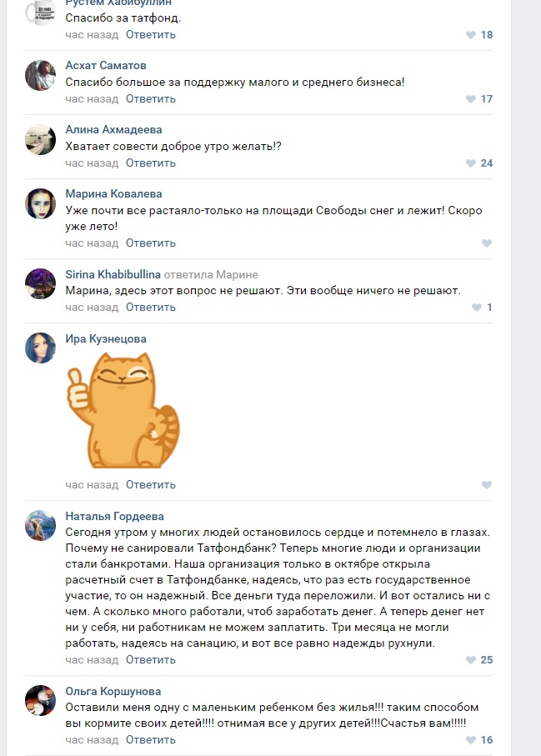Like Алина Ахмадеева's comment showing 24 likes
This screenshot has height=756, width=541.
click(x=471, y=163)
